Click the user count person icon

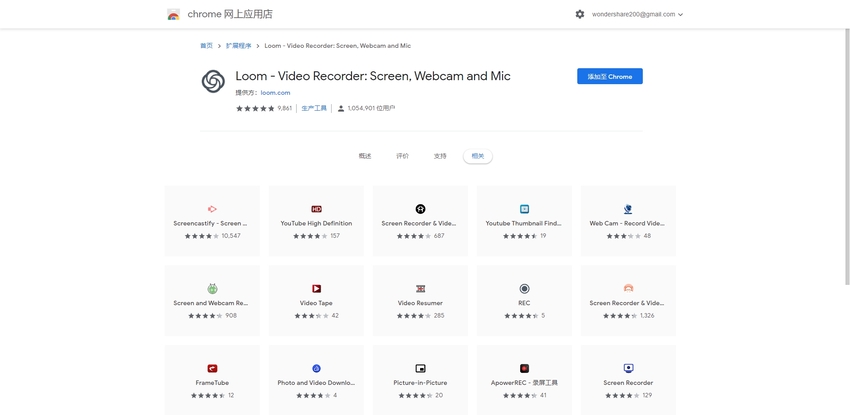point(340,108)
